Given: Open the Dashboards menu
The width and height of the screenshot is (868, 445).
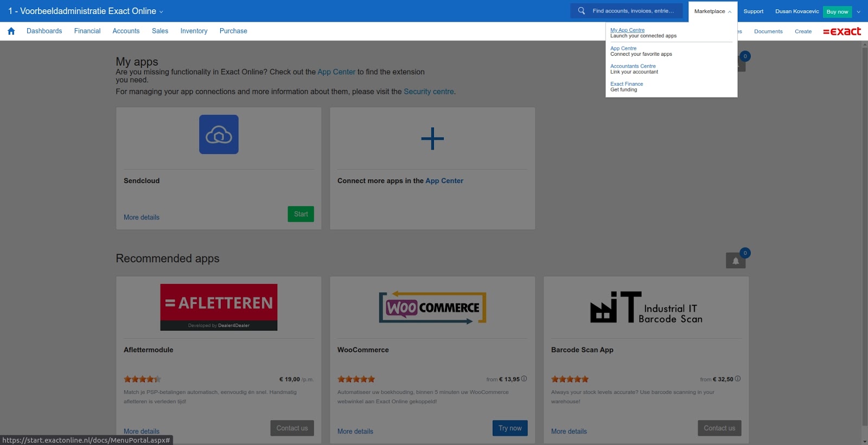Looking at the screenshot, I should click(x=44, y=31).
